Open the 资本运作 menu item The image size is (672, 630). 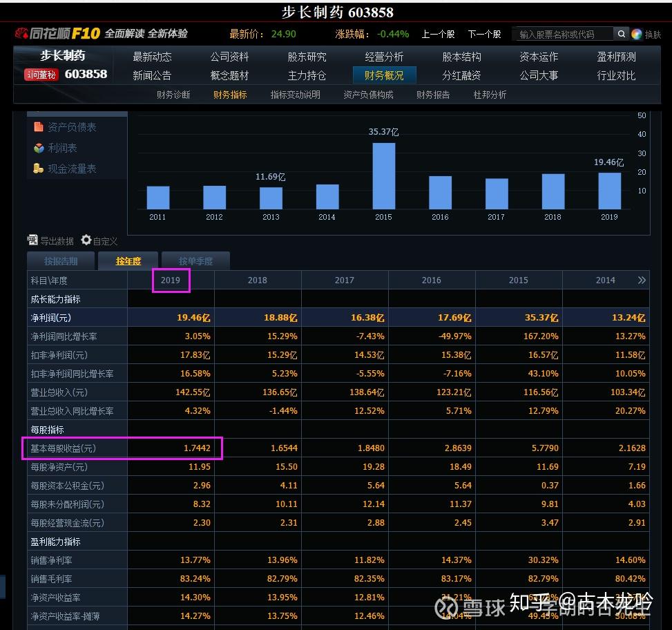pos(539,57)
